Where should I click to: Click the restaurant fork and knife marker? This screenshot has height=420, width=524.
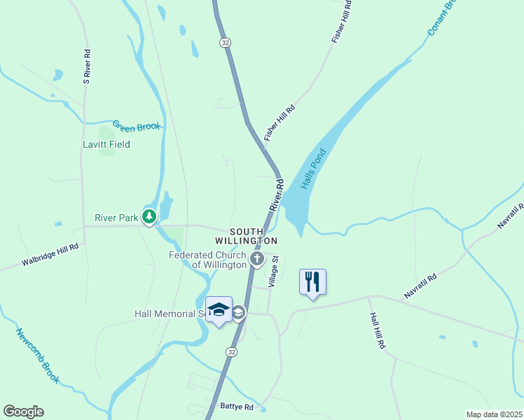point(313,283)
